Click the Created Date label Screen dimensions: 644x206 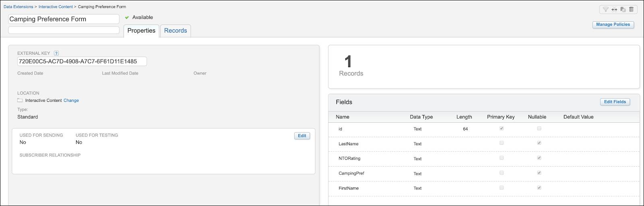(x=30, y=73)
